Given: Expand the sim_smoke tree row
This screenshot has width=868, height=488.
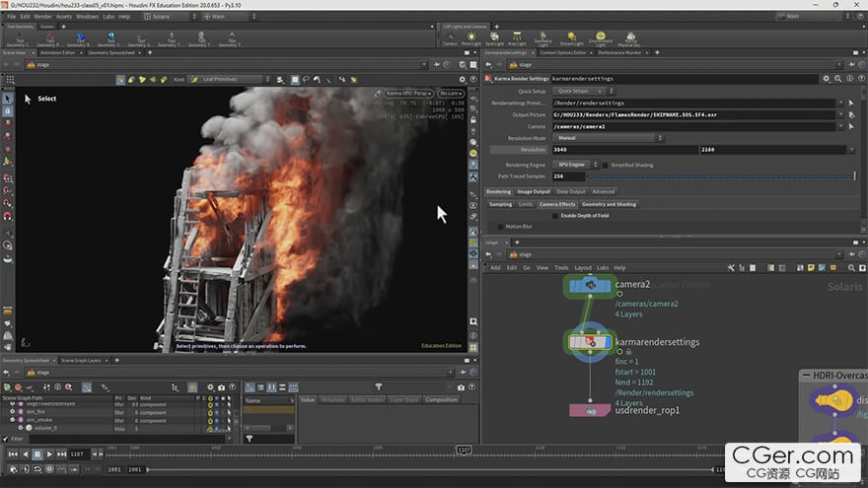Looking at the screenshot, I should pyautogui.click(x=13, y=421).
